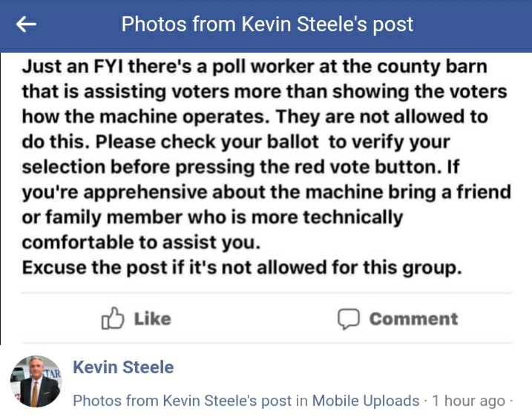The width and height of the screenshot is (532, 417).
Task: Tap the 'Please check your ballot' text
Action: (x=207, y=142)
